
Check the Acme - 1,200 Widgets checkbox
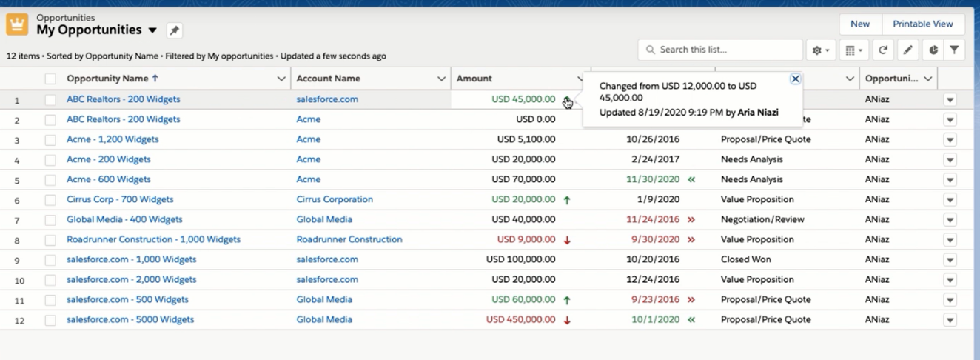point(50,140)
